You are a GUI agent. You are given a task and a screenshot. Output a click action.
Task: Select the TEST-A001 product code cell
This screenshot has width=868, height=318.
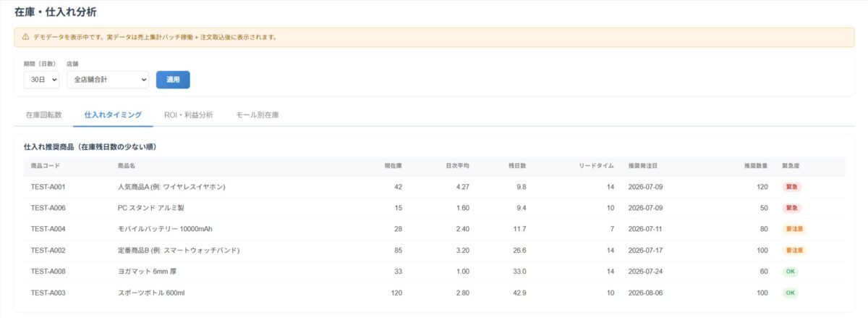point(48,187)
